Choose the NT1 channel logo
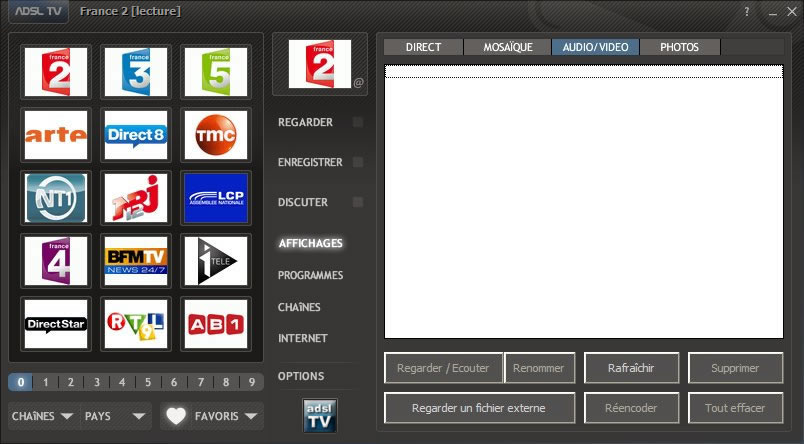804x444 pixels. [x=56, y=198]
